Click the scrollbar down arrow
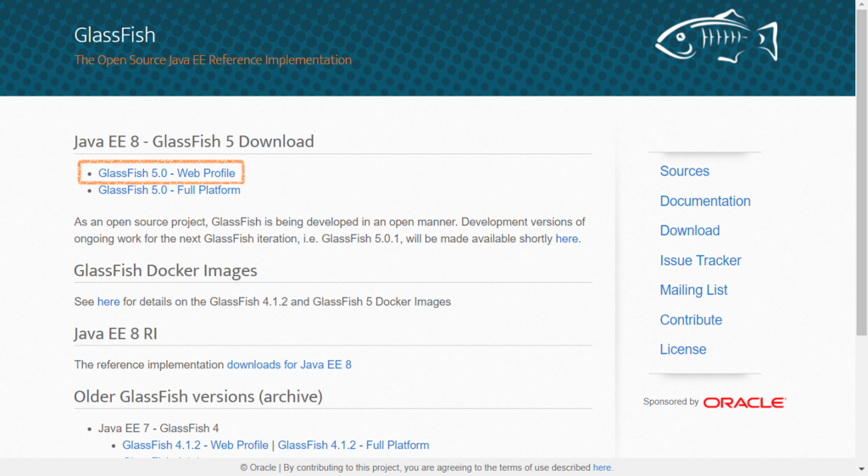The width and height of the screenshot is (868, 476). click(862, 470)
